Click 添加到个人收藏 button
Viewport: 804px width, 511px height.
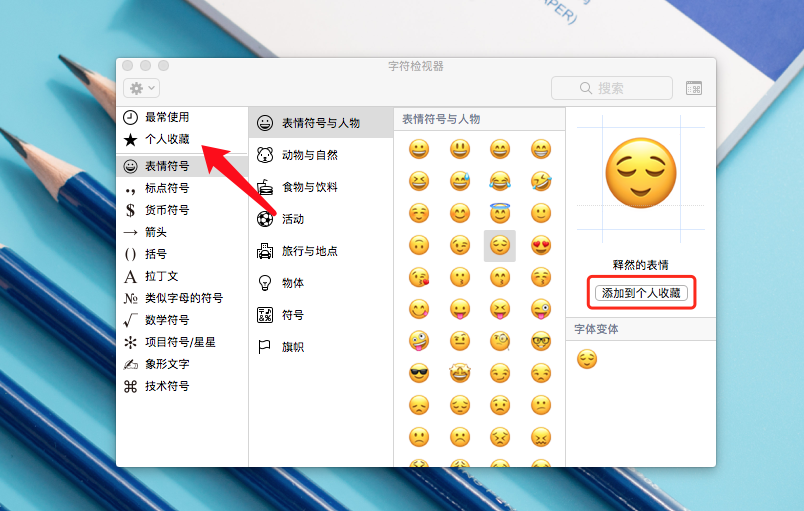click(641, 293)
